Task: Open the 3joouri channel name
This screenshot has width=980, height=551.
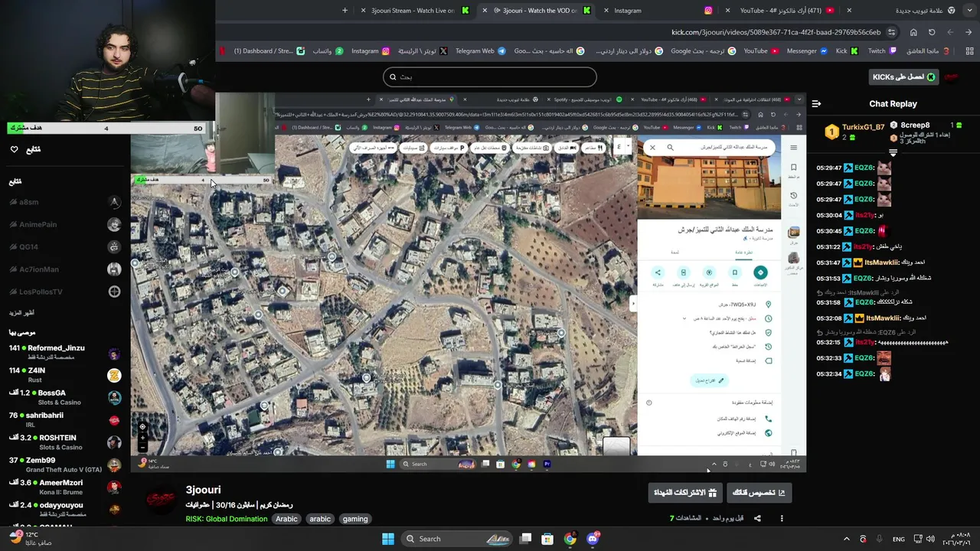Action: (x=203, y=490)
